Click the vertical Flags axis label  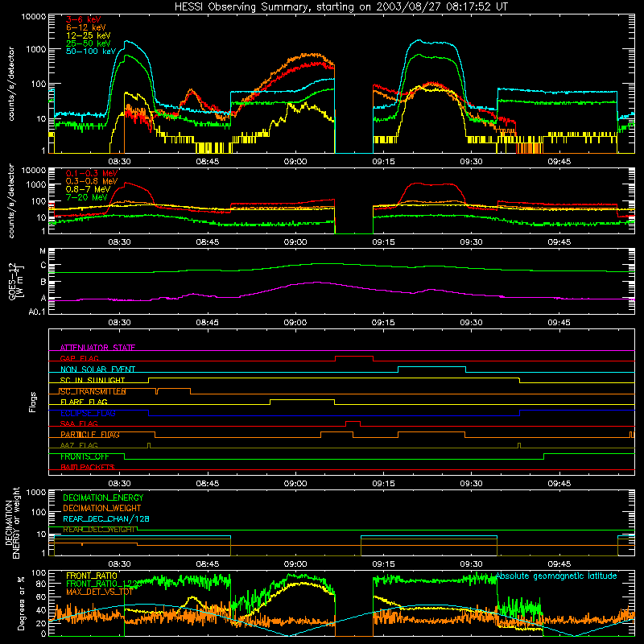pyautogui.click(x=33, y=402)
